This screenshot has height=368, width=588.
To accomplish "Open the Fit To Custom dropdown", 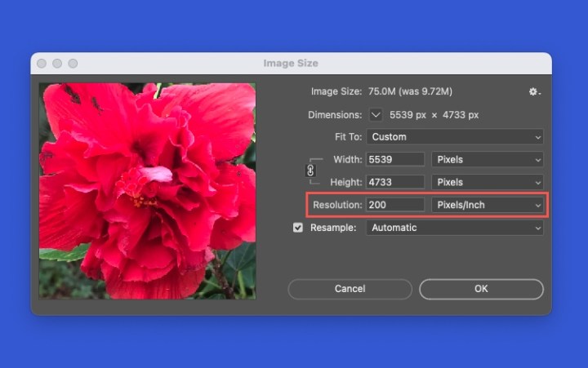I will [455, 137].
